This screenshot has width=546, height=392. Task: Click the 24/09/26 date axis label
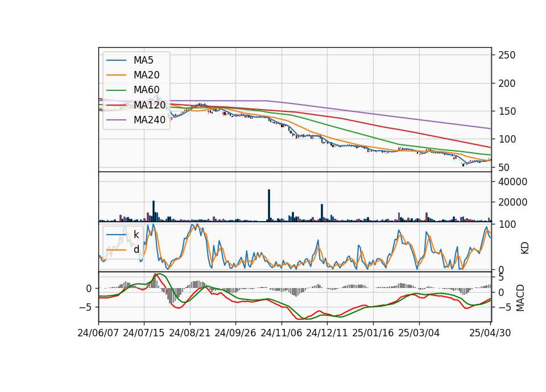click(x=235, y=333)
